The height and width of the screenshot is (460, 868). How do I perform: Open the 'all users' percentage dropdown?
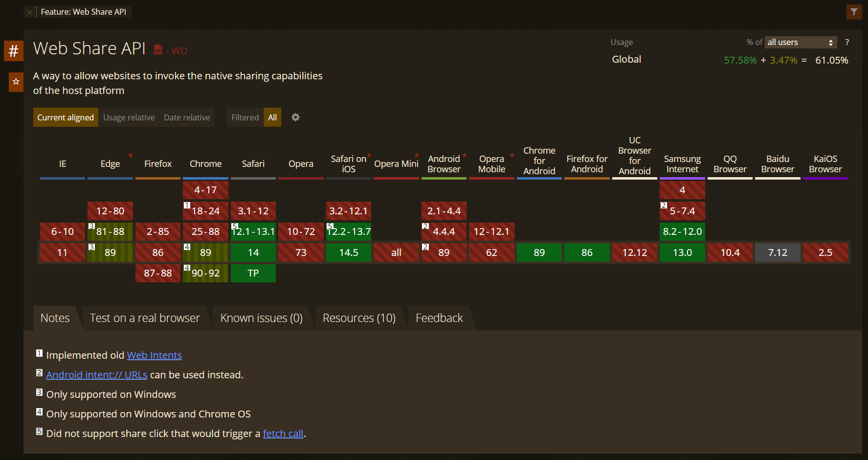tap(801, 42)
